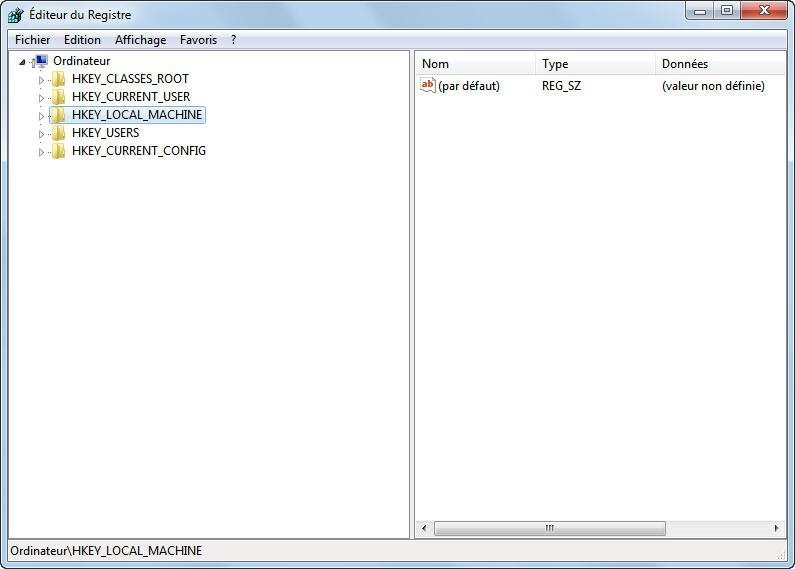Click the HKEY_LOCAL_MACHINE folder icon
795x569 pixels.
point(58,115)
